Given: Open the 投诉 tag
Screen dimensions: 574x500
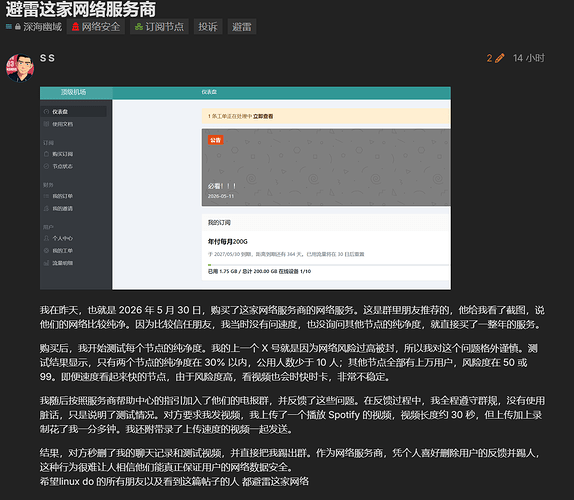Looking at the screenshot, I should point(208,27).
